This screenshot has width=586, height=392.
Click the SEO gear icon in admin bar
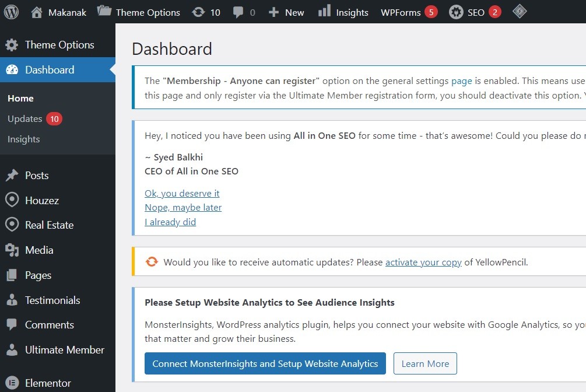pos(456,12)
